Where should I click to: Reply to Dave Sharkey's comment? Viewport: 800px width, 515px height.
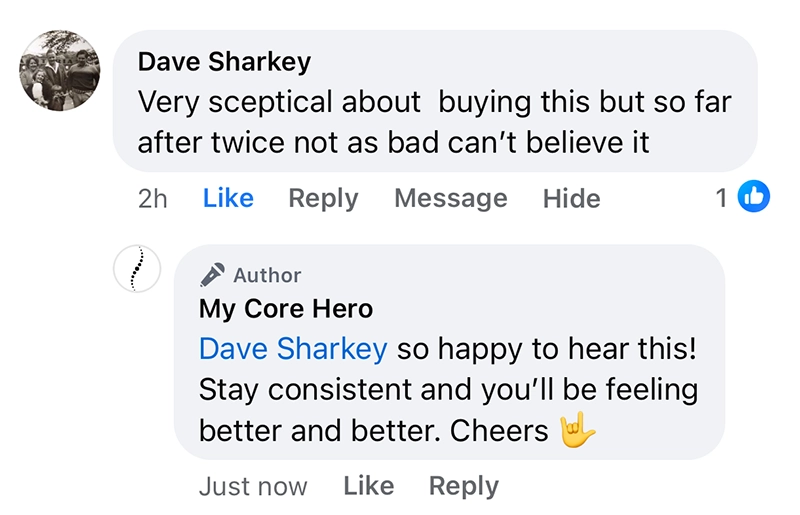[323, 198]
